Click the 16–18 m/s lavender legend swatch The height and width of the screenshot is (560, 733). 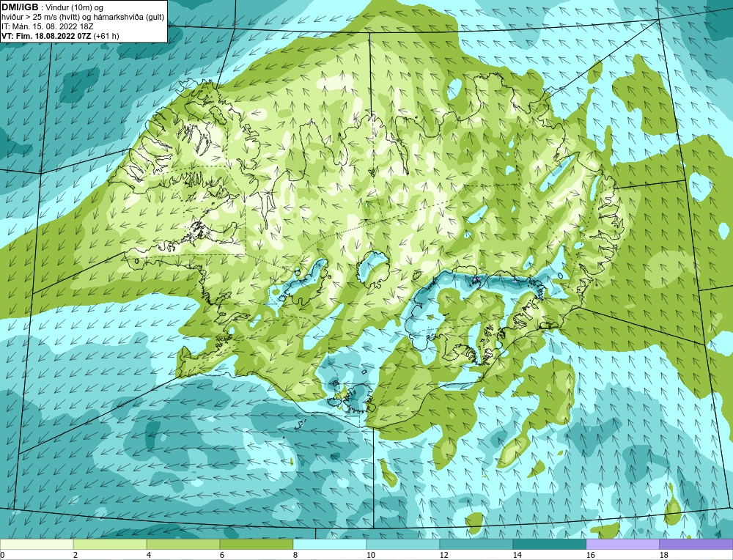[x=622, y=545]
